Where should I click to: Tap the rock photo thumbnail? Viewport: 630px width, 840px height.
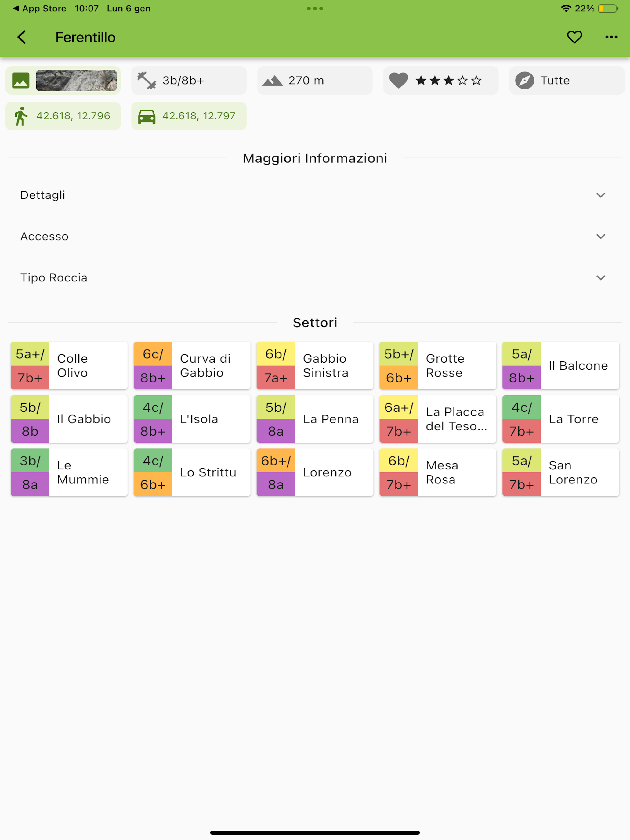pyautogui.click(x=76, y=81)
